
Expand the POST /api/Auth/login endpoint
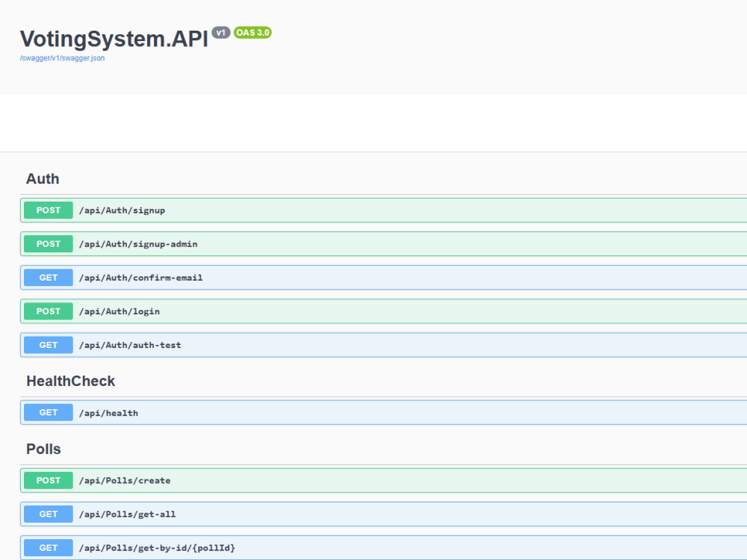383,311
